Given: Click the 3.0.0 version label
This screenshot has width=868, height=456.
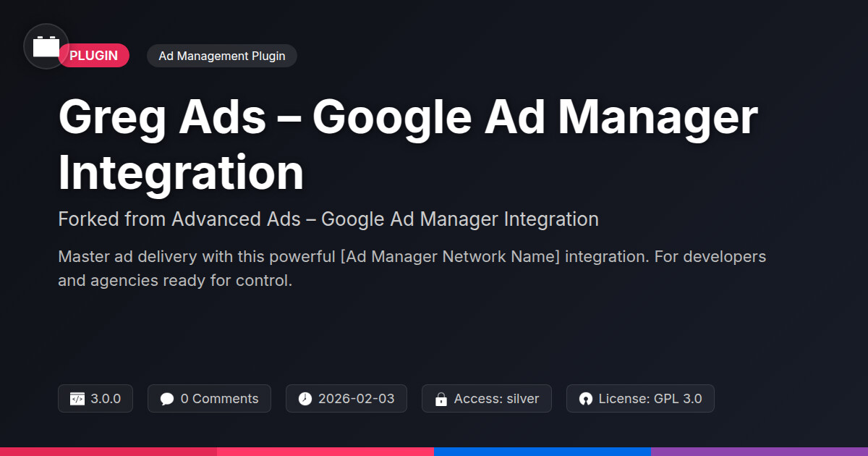Looking at the screenshot, I should [106, 399].
